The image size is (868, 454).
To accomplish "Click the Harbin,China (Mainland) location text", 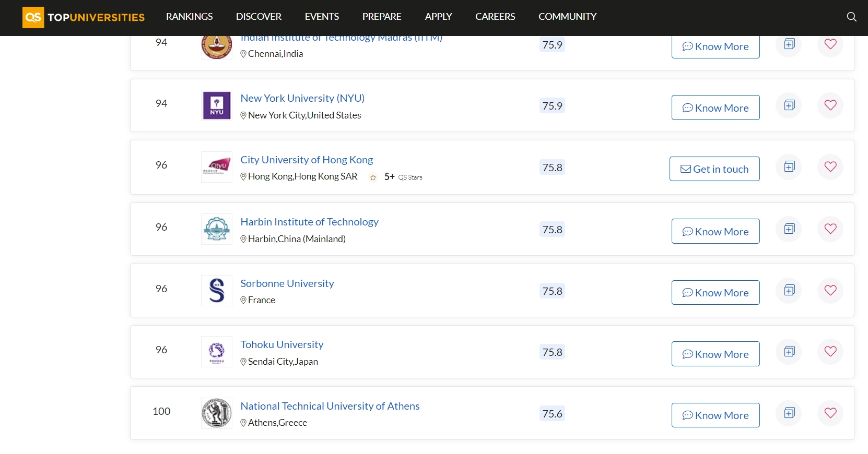I will point(297,239).
